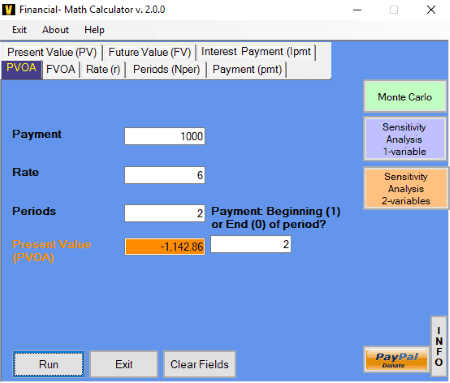450x383 pixels.
Task: Click the Payment label text
Action: 37,134
